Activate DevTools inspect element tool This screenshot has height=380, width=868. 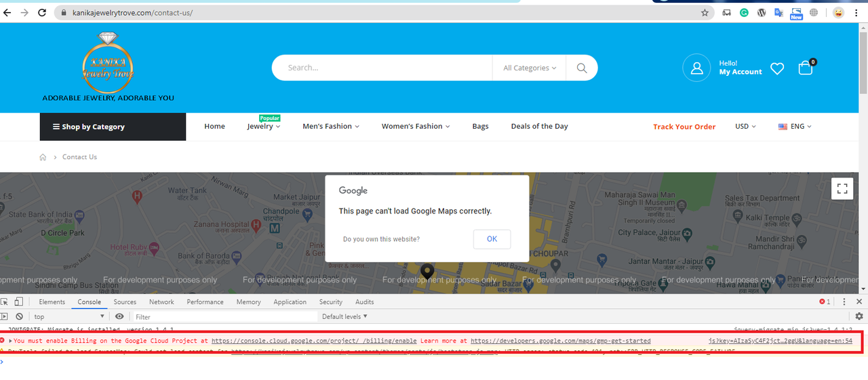(x=5, y=301)
